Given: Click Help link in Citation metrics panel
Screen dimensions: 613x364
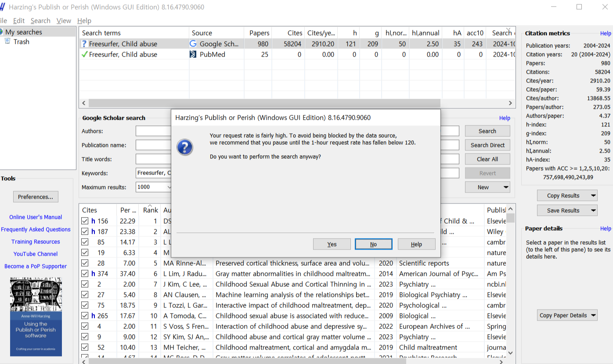Looking at the screenshot, I should tap(606, 33).
